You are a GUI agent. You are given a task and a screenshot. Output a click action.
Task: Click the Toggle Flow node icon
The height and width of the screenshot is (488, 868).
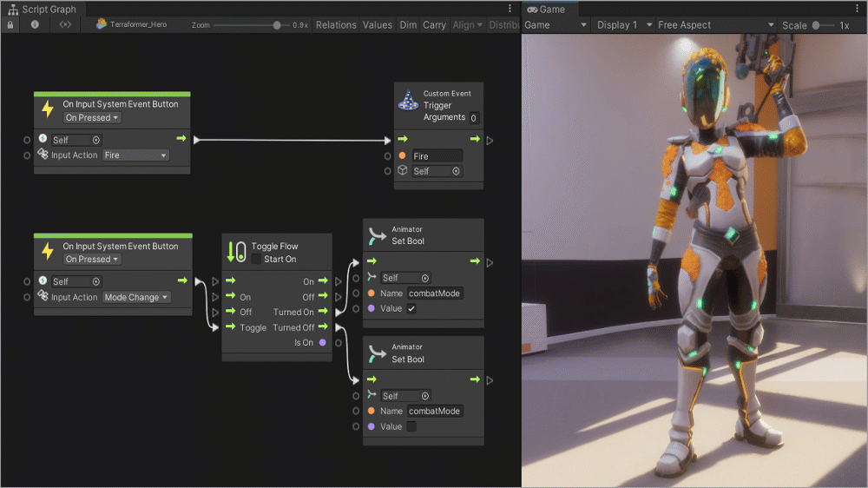(236, 252)
